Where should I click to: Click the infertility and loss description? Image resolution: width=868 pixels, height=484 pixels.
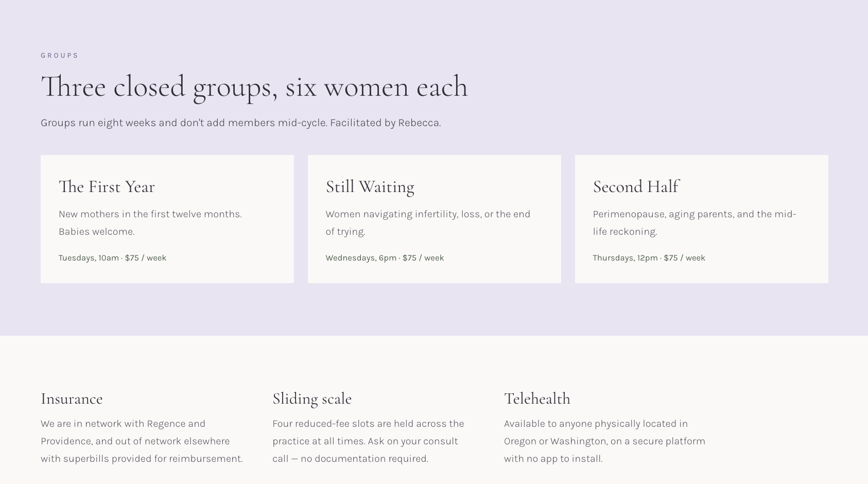[x=428, y=222]
